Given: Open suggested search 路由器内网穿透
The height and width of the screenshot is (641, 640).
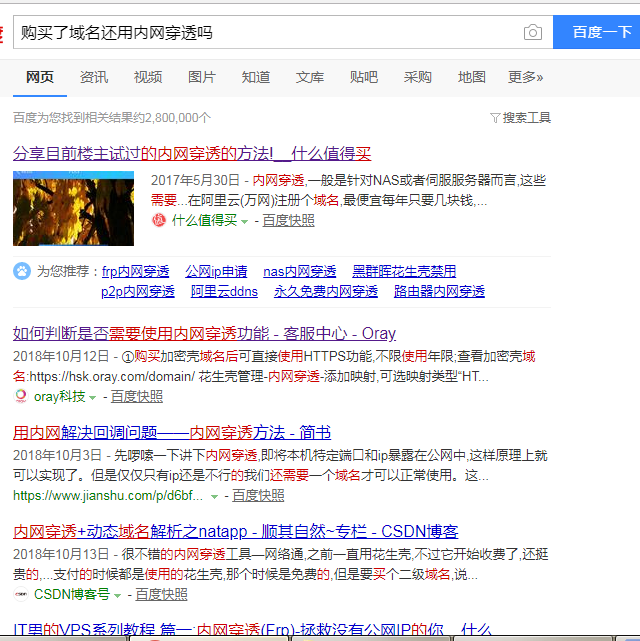Looking at the screenshot, I should click(439, 291).
